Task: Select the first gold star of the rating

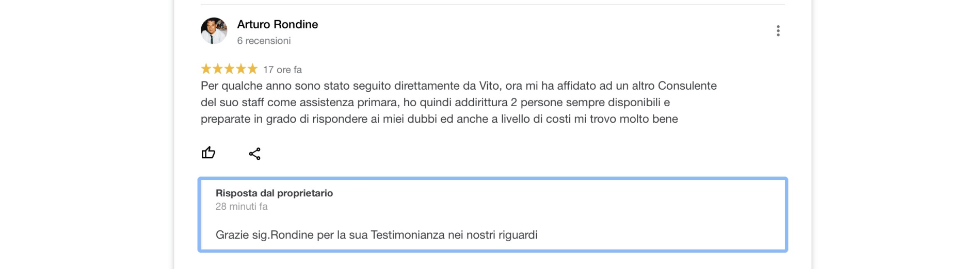Action: coord(206,69)
